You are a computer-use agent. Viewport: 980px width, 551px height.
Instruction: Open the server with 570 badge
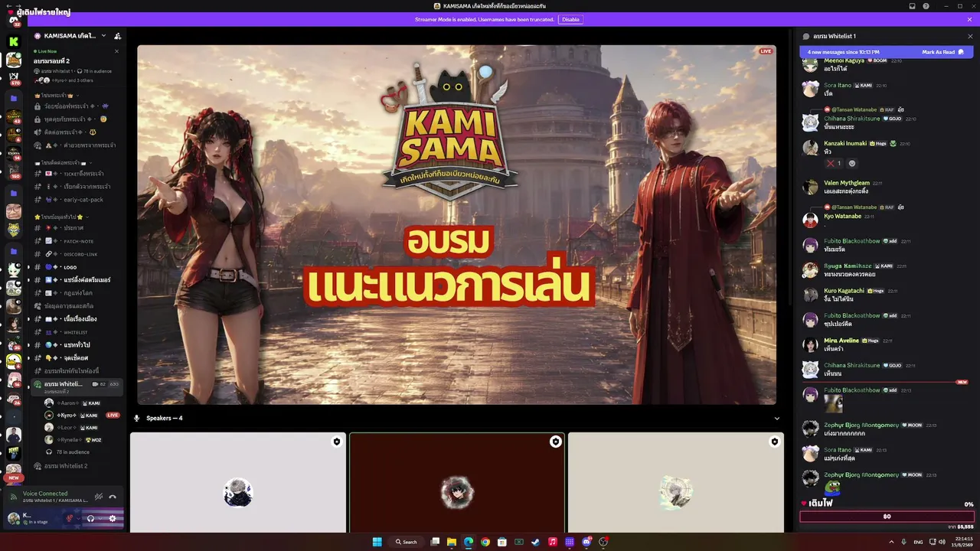point(14,79)
